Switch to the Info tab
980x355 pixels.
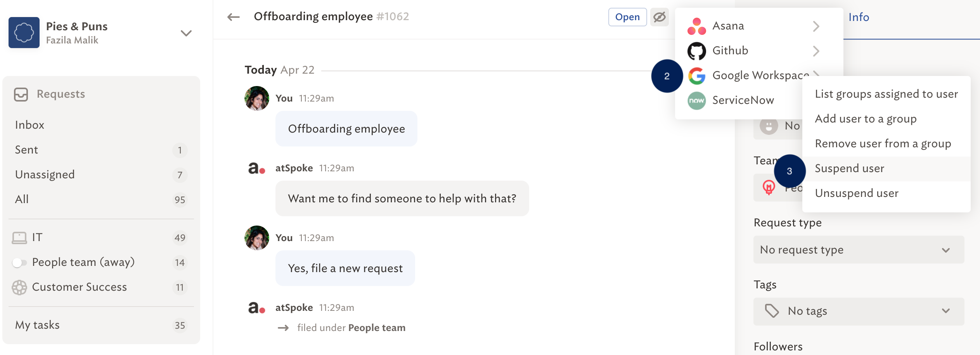tap(859, 17)
